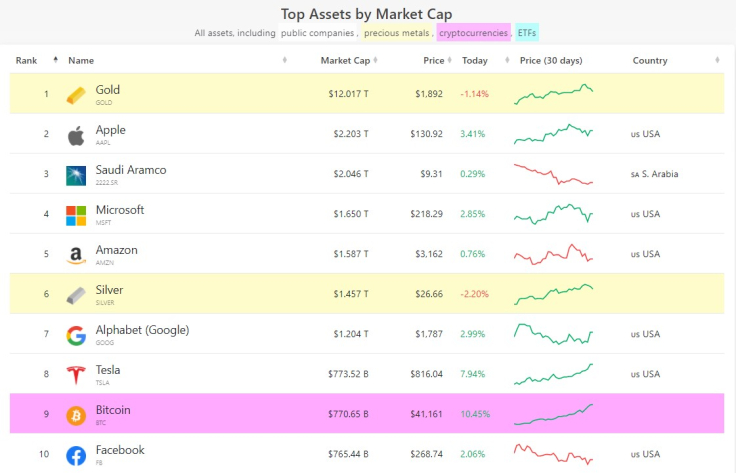The image size is (736, 473).
Task: Click Alphabet's market cap $1.204 T
Action: pyautogui.click(x=351, y=334)
